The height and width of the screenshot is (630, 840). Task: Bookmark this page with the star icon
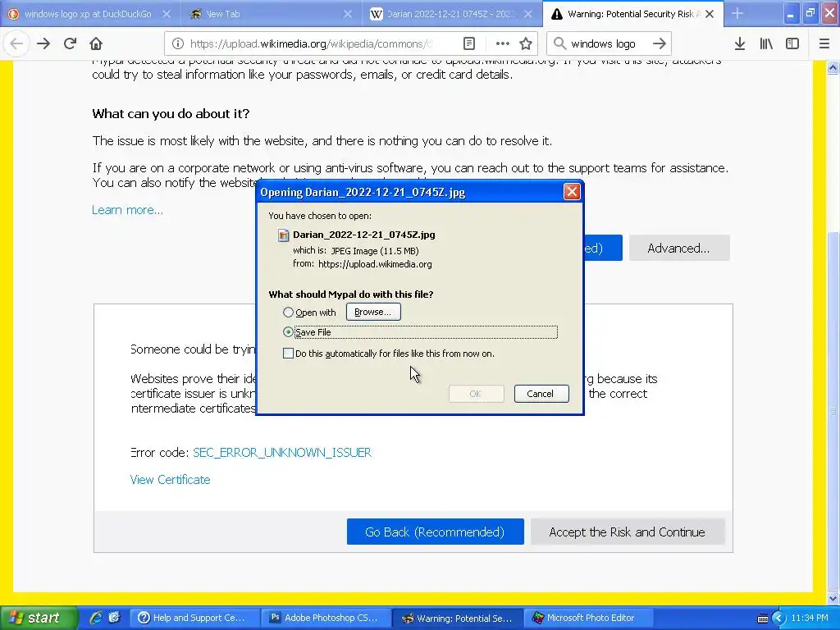526,44
